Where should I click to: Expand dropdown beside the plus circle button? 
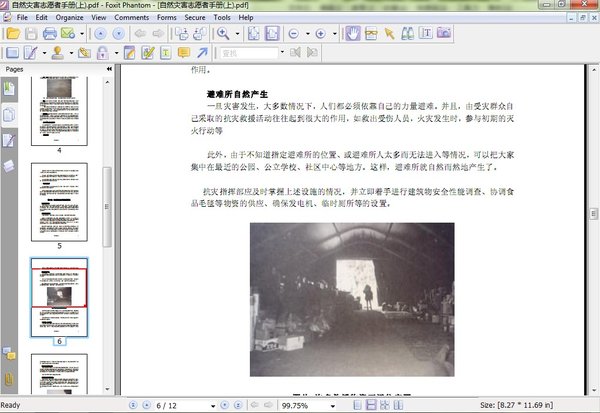334,34
